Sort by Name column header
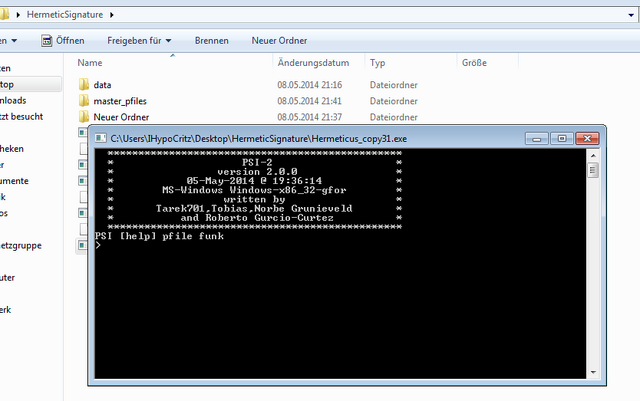This screenshot has height=401, width=640. 90,62
